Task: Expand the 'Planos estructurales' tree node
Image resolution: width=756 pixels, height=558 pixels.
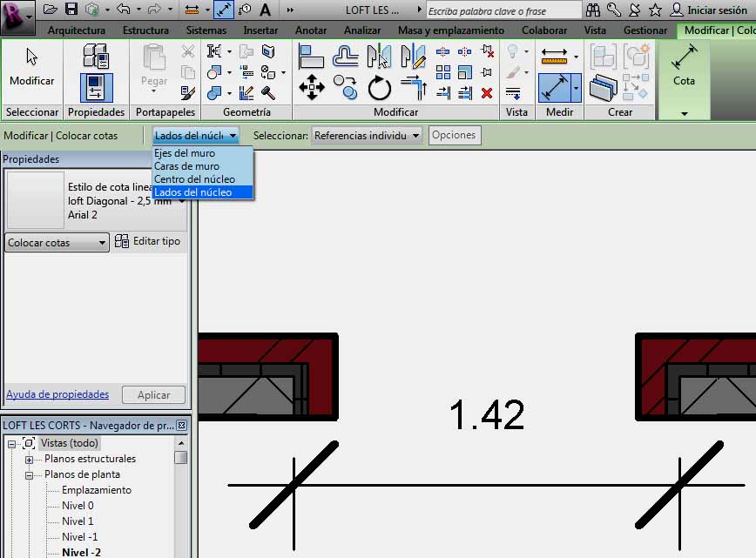Action: pyautogui.click(x=28, y=459)
